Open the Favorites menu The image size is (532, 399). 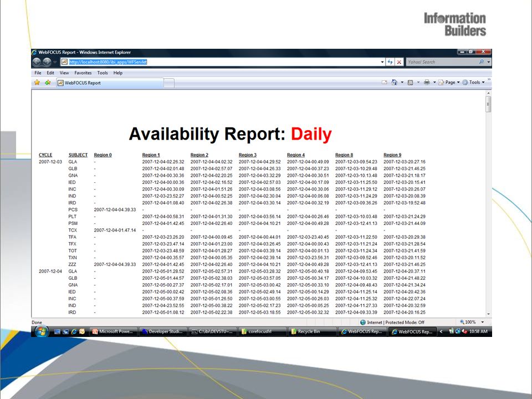[x=83, y=73]
